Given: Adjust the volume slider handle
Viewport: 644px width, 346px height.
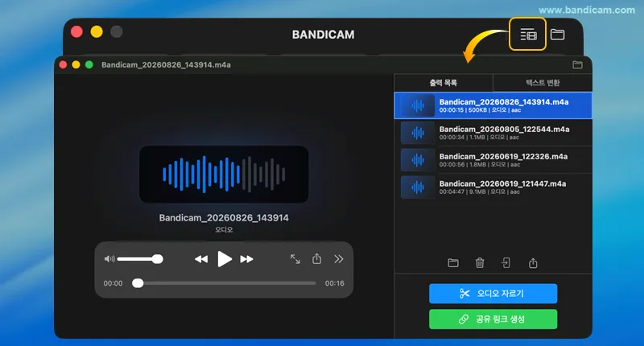Looking at the screenshot, I should (157, 259).
